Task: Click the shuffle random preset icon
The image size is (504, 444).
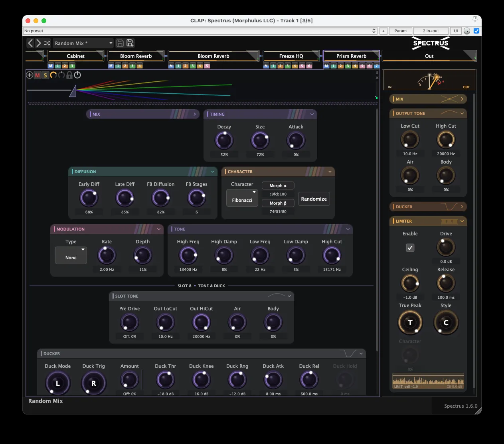Action: tap(47, 43)
